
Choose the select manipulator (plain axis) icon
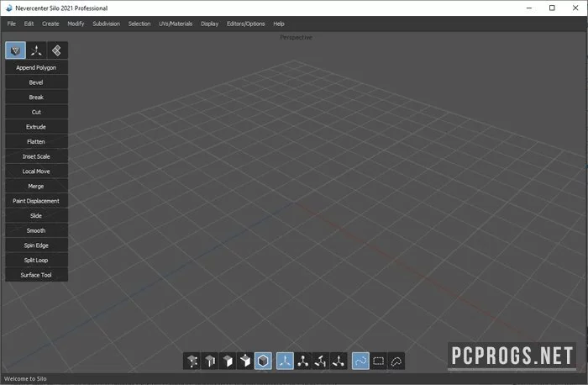[x=285, y=361]
